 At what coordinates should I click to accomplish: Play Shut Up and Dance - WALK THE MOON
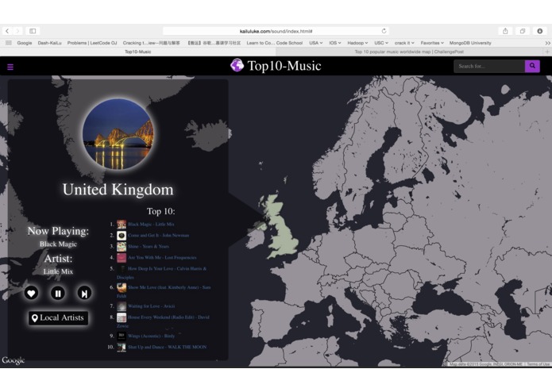[x=168, y=347]
